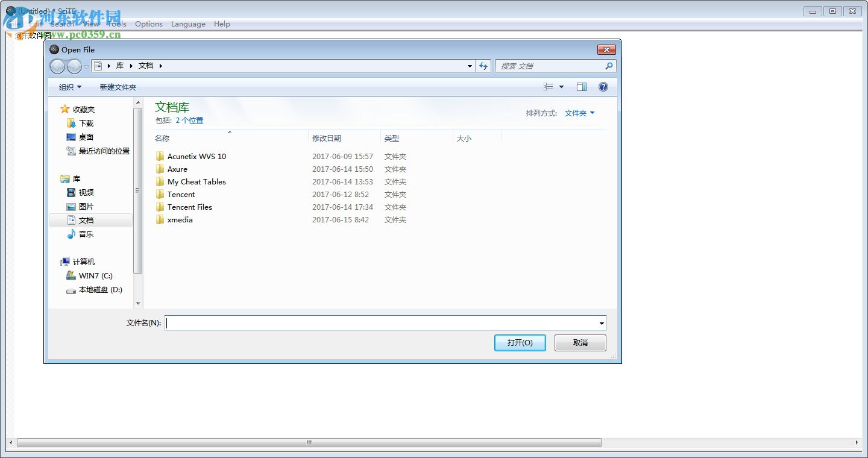The height and width of the screenshot is (458, 868).
Task: Open the 视频 library
Action: tap(80, 192)
